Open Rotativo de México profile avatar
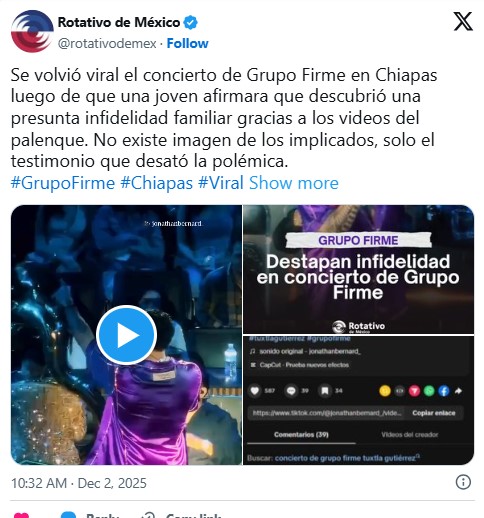The height and width of the screenshot is (518, 484). tap(32, 31)
